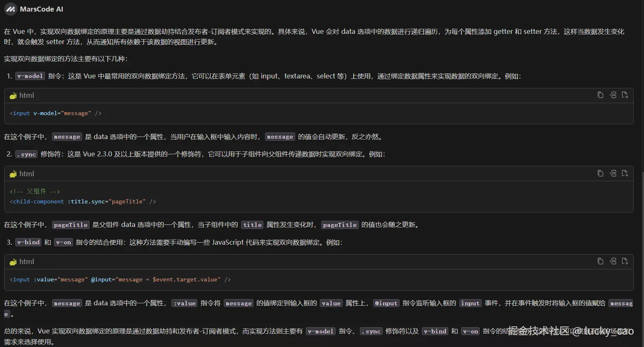Click the .sync modifier code tag
Viewport: 644px width, 347px height.
coord(26,154)
